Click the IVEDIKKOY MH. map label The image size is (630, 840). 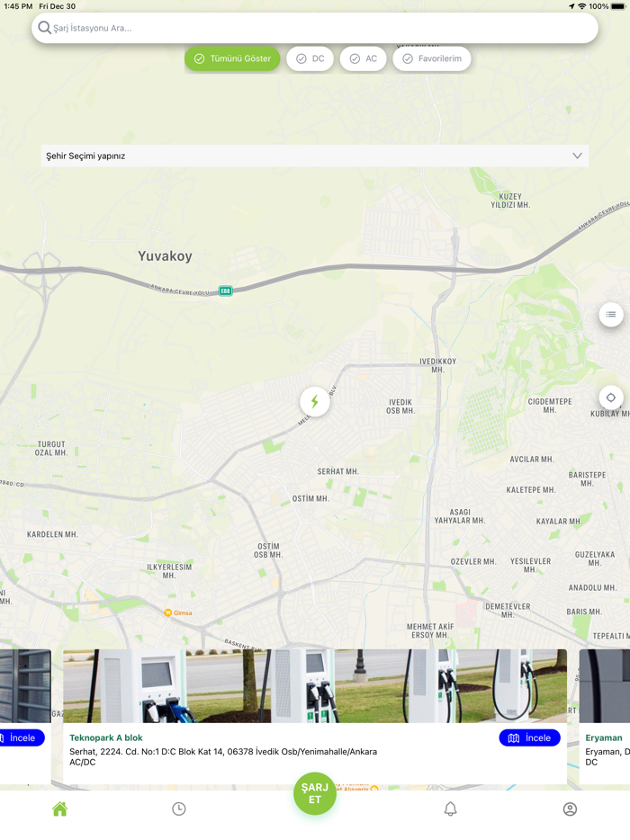click(437, 365)
